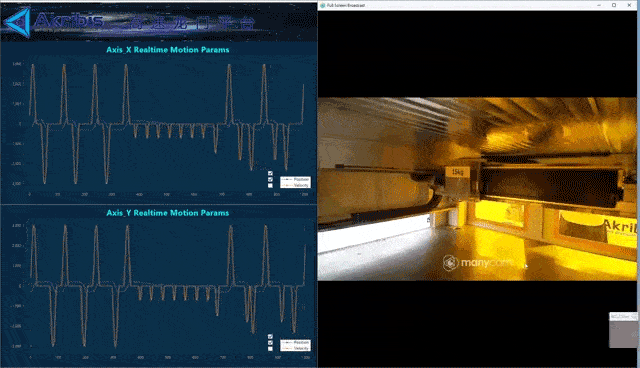
Task: Toggle the top checked checkbox in Axis_Y chart
Action: [x=270, y=337]
